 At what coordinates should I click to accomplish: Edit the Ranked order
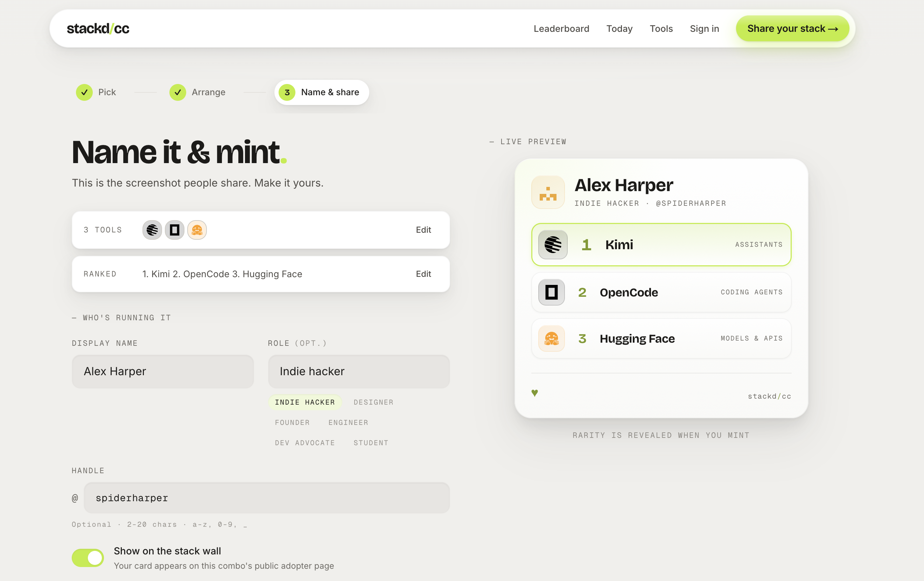click(x=423, y=274)
